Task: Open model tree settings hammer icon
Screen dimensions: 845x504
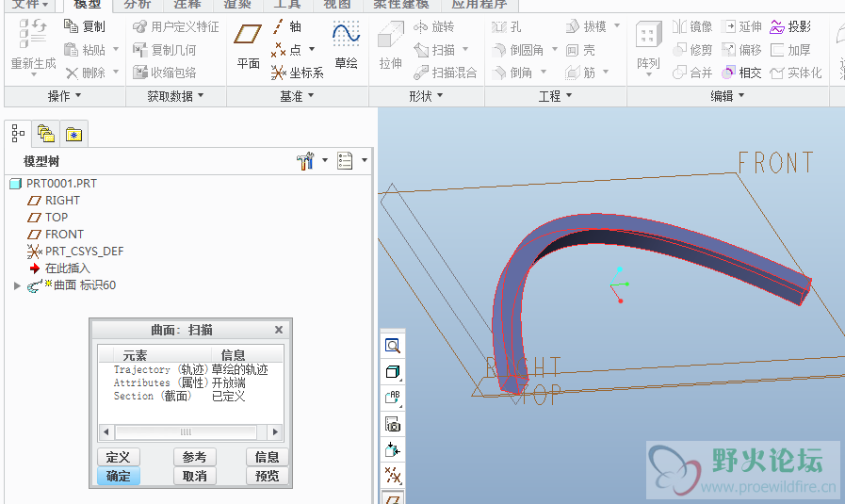Action: 304,162
